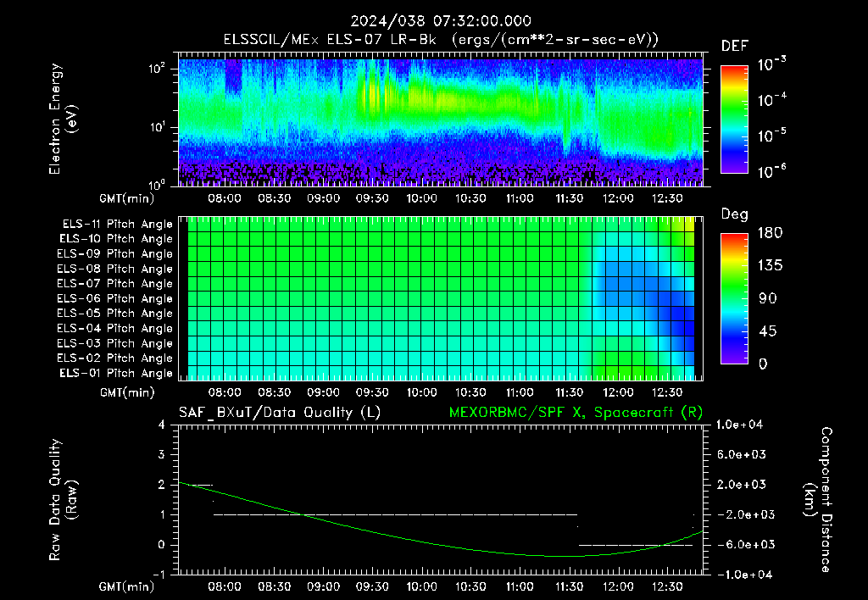This screenshot has width=868, height=600.
Task: Select the ELS-03 Pitch Angle row label
Action: click(x=114, y=343)
